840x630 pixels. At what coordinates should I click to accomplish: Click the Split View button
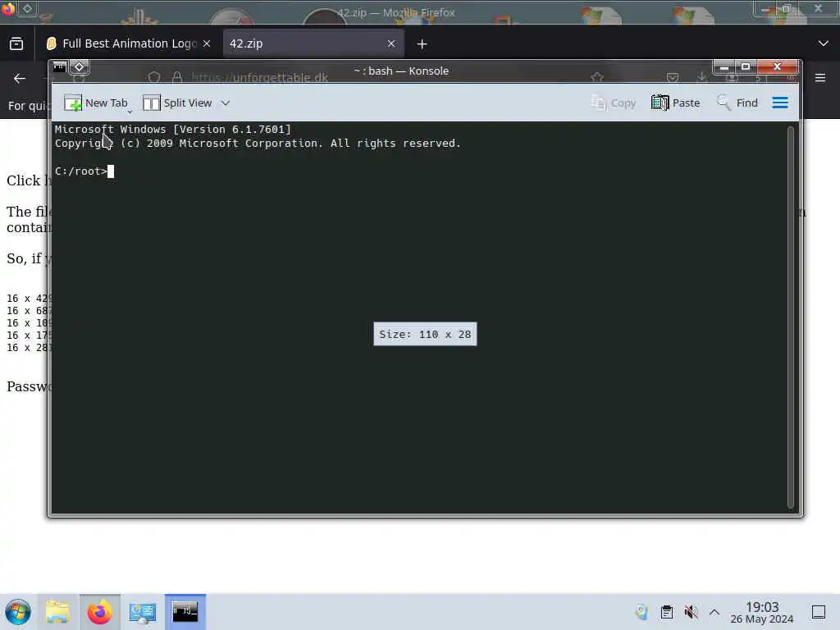(177, 103)
